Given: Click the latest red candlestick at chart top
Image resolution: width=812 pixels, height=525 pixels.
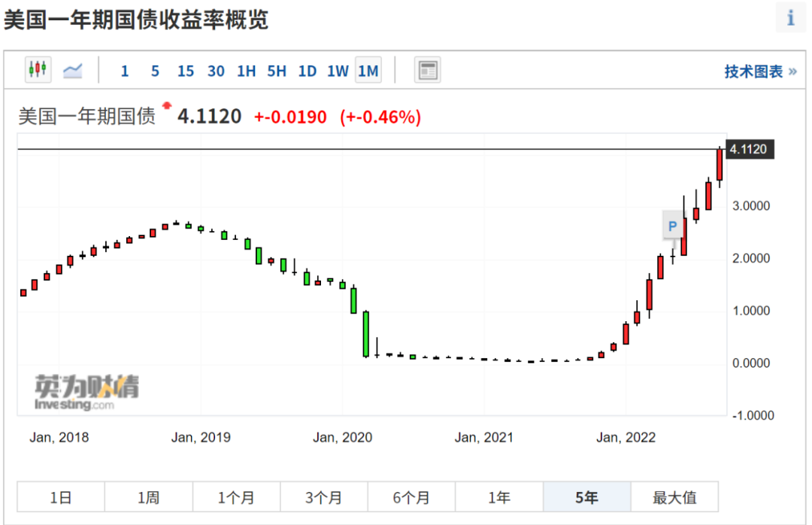Looking at the screenshot, I should [x=720, y=165].
